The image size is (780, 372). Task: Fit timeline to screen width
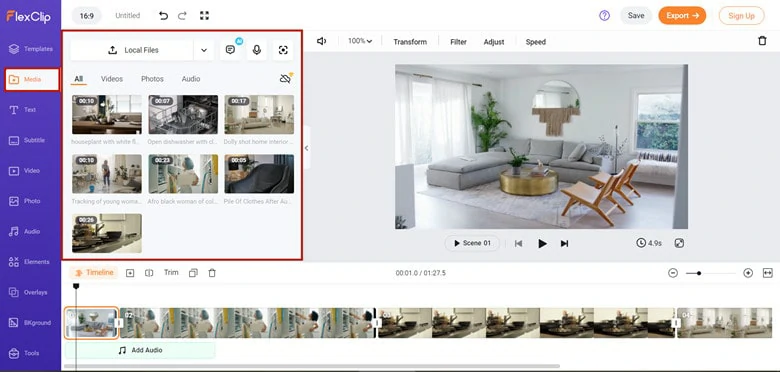768,273
